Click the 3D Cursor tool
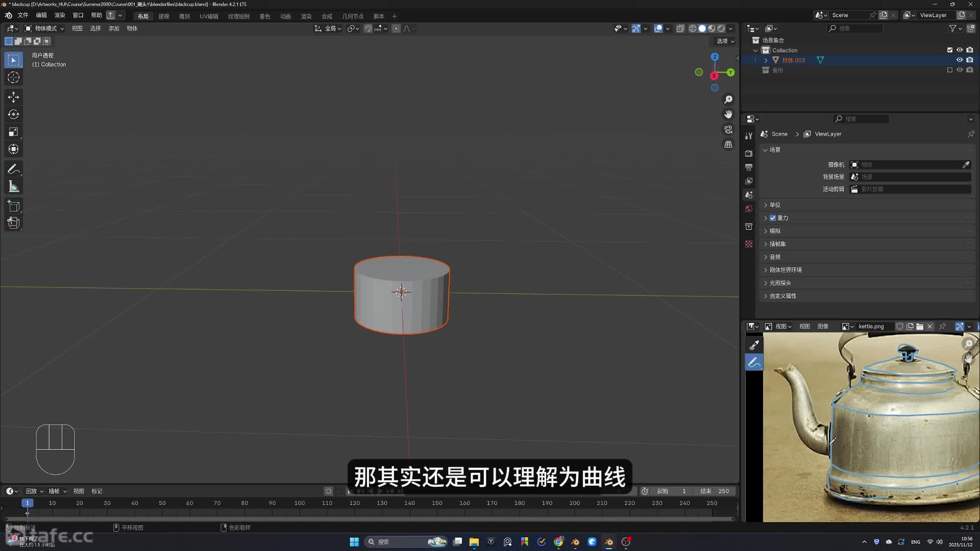 (14, 78)
